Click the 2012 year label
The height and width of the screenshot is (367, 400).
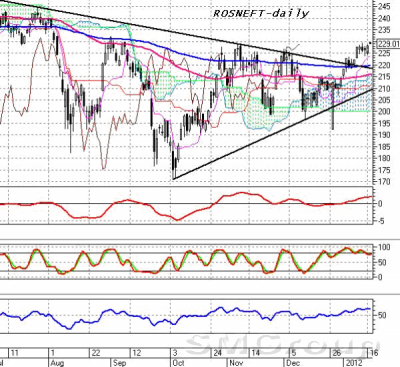[354, 363]
